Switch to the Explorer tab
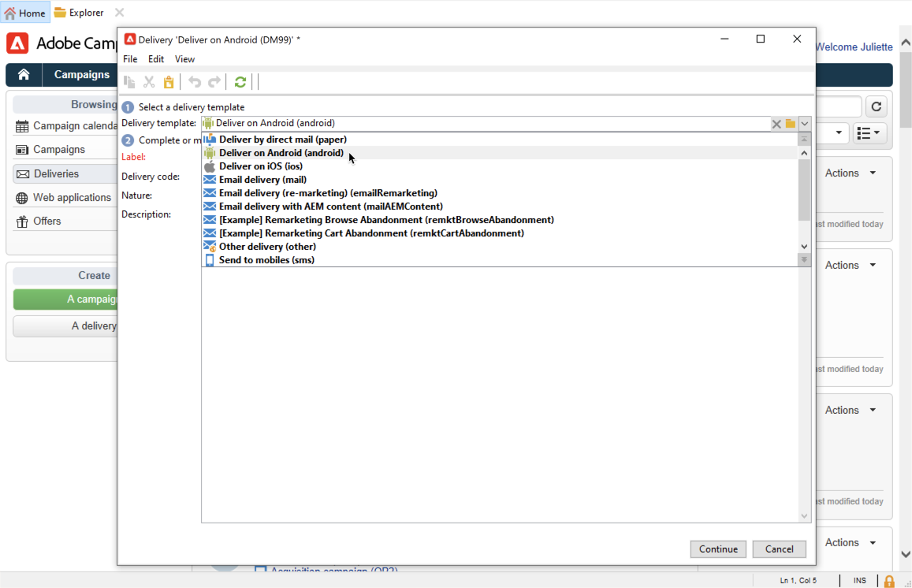Screen dimensions: 912x588 point(79,13)
